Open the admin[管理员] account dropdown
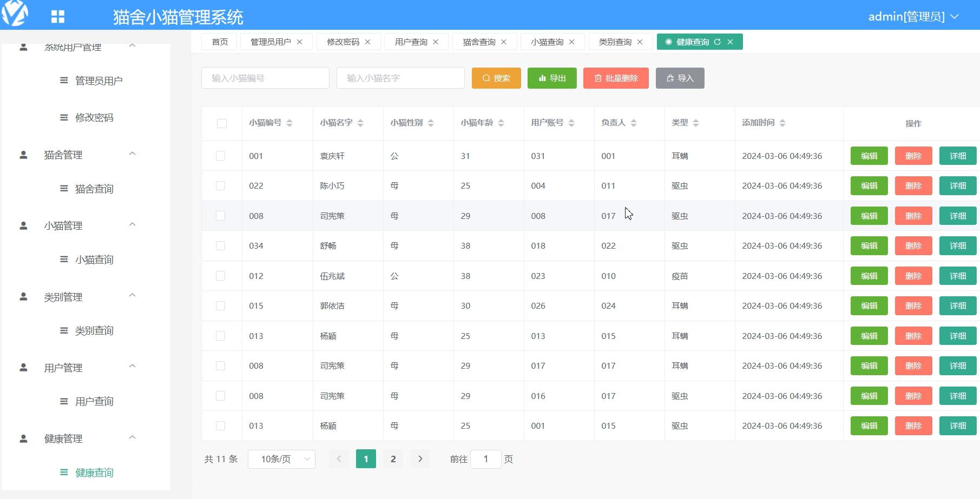This screenshot has height=499, width=980. coord(913,16)
